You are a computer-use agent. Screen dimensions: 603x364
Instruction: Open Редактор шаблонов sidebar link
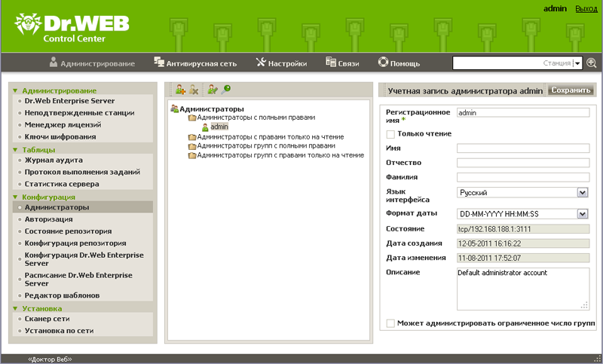[x=62, y=295]
